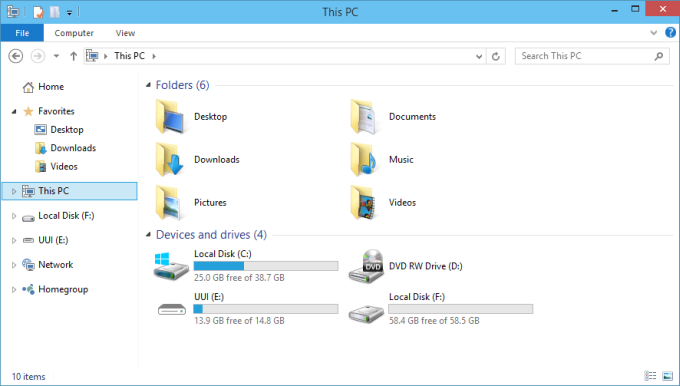Image resolution: width=680 pixels, height=386 pixels.
Task: Click the '13.9 GB free of 14.8 GB' text
Action: coord(239,321)
